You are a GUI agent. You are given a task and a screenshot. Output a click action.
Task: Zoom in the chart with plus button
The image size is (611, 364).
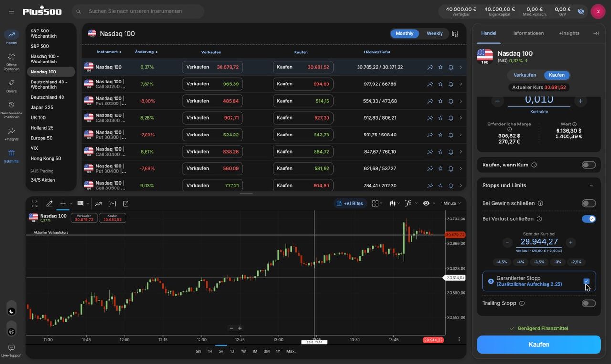[240, 328]
